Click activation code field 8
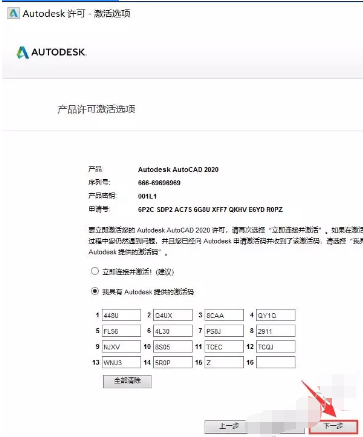 [x=276, y=331]
